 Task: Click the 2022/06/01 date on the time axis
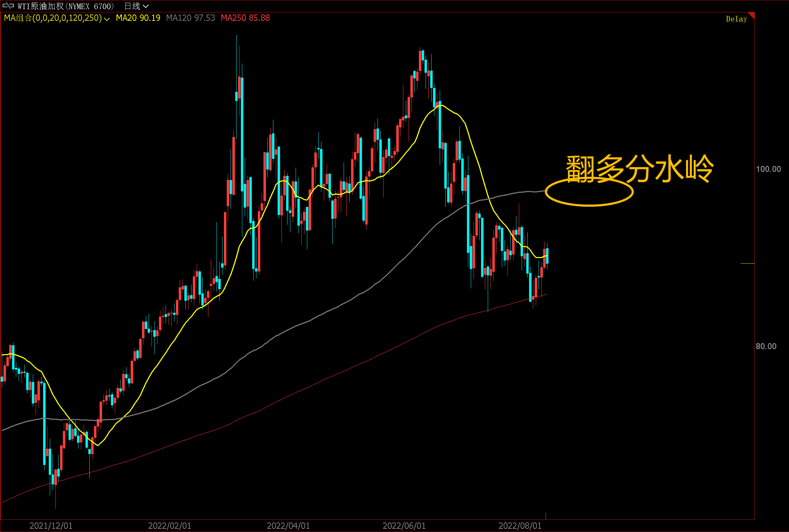404,526
